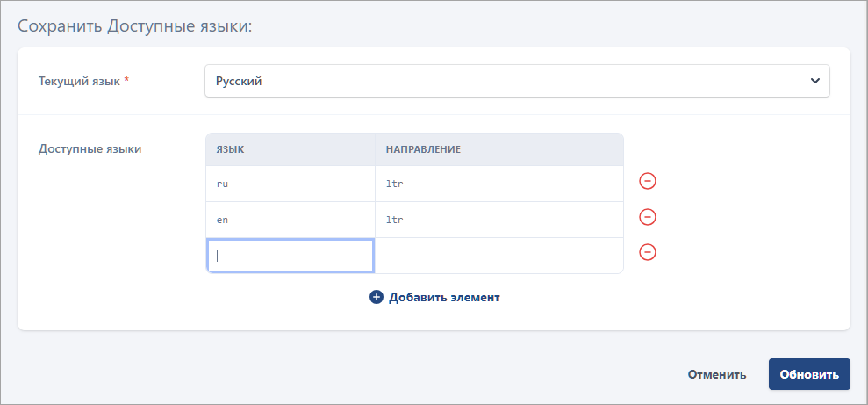Remove the ru language row
Screen dimensions: 868x405
point(647,182)
